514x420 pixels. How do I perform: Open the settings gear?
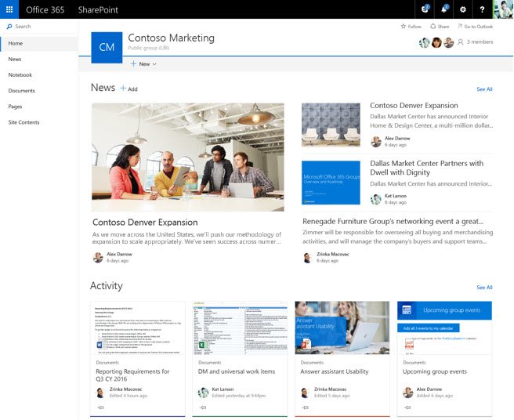pyautogui.click(x=463, y=9)
